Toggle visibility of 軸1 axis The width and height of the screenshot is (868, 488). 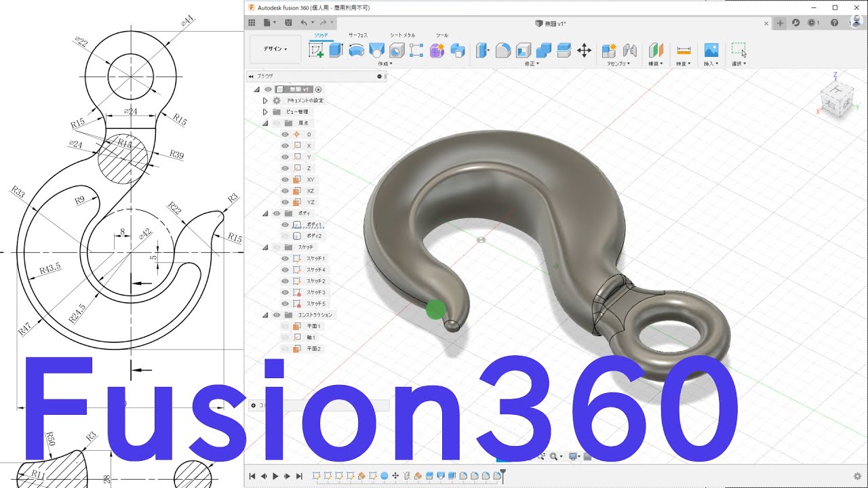(x=285, y=338)
